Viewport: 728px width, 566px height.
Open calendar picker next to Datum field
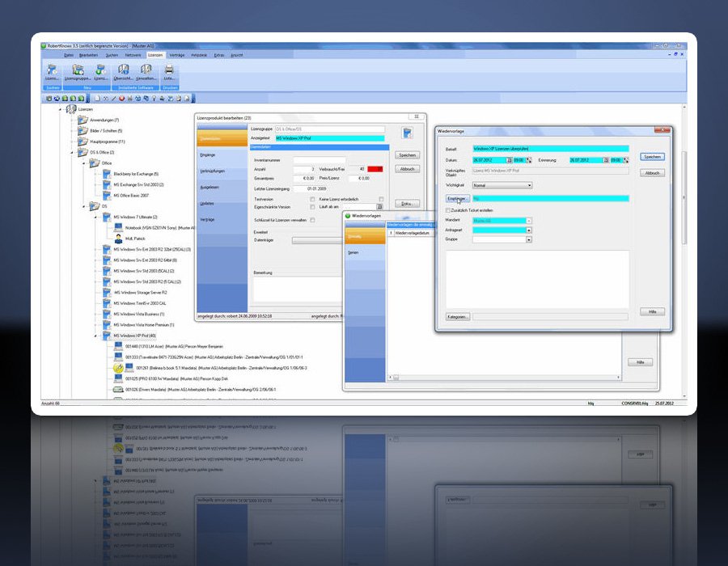click(x=509, y=160)
